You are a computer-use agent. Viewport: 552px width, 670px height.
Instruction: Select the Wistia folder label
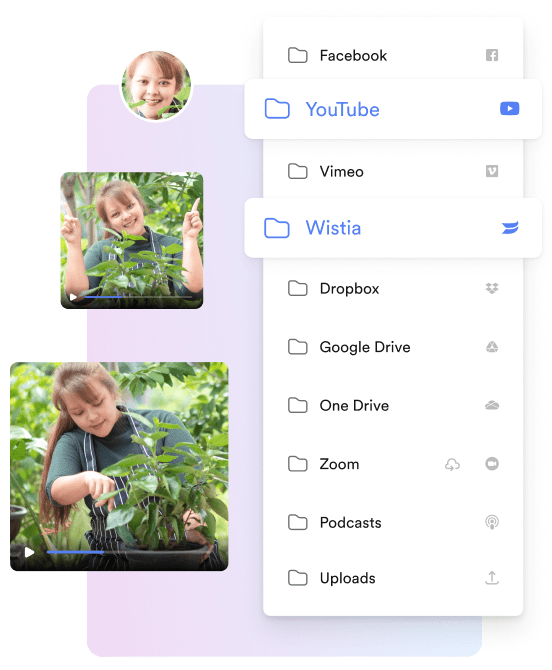(x=333, y=228)
